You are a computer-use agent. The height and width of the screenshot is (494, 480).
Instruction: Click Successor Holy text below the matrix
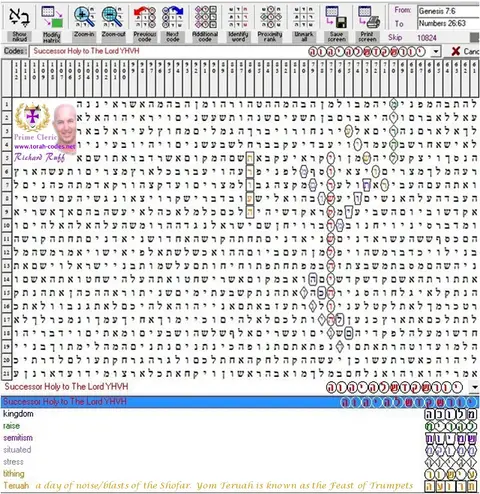click(66, 387)
